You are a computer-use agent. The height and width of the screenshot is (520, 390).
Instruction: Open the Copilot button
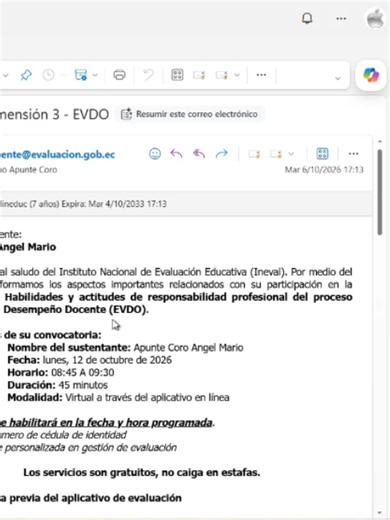[371, 75]
